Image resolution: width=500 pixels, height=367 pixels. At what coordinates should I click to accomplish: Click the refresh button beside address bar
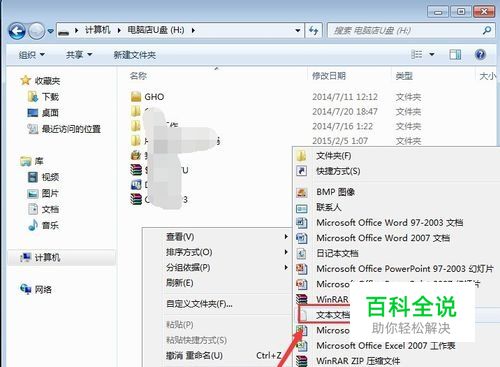(x=313, y=31)
